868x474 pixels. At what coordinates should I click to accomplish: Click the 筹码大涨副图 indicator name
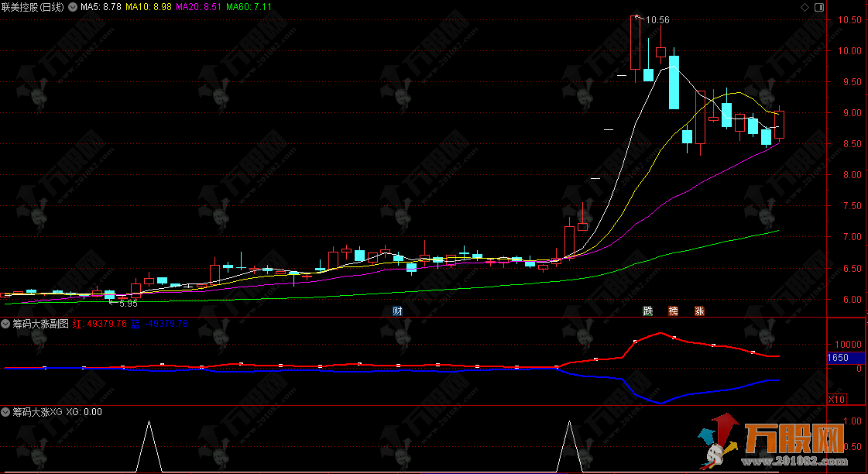click(40, 324)
